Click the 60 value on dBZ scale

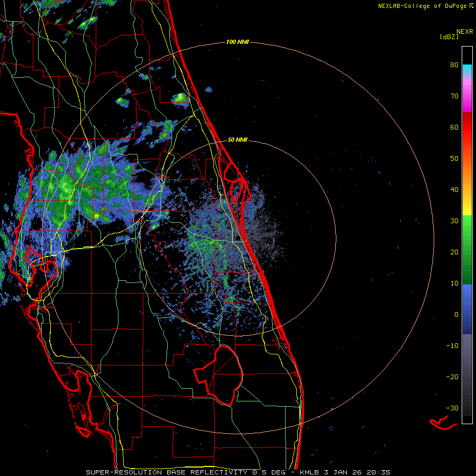(x=454, y=127)
